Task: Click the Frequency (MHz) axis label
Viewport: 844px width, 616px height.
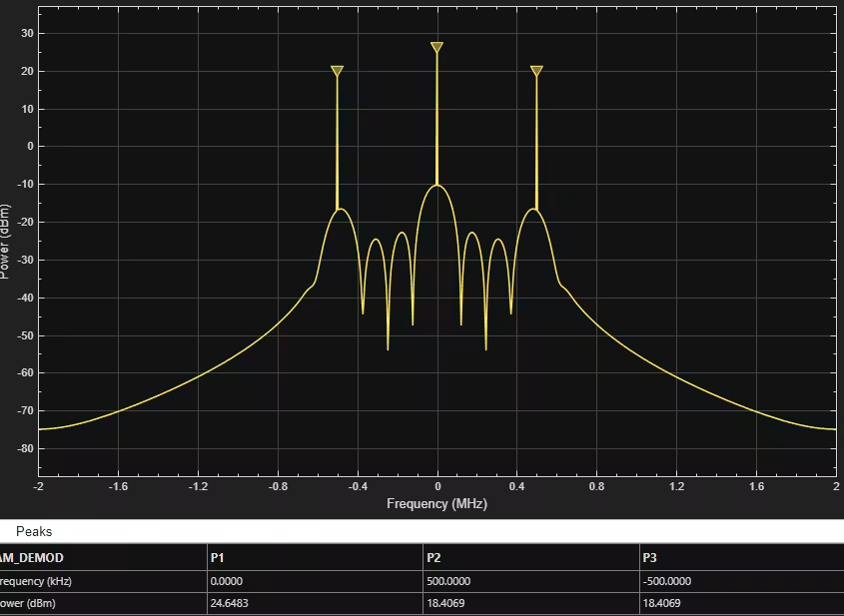Action: [437, 504]
